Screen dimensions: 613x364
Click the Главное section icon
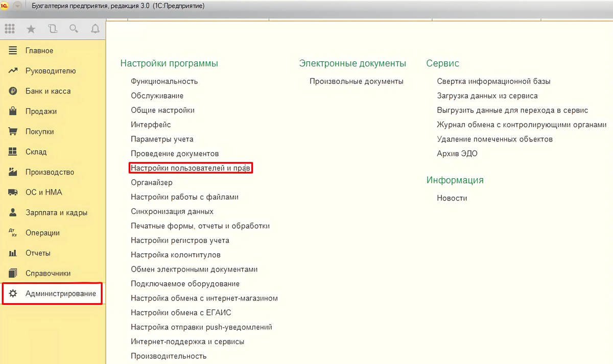pyautogui.click(x=13, y=51)
